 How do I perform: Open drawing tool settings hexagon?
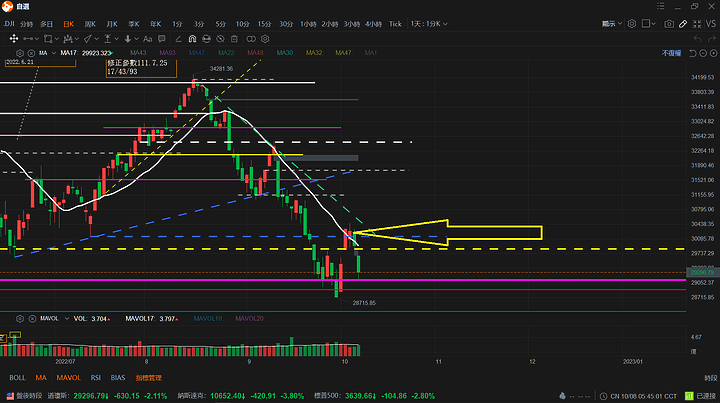click(265, 39)
